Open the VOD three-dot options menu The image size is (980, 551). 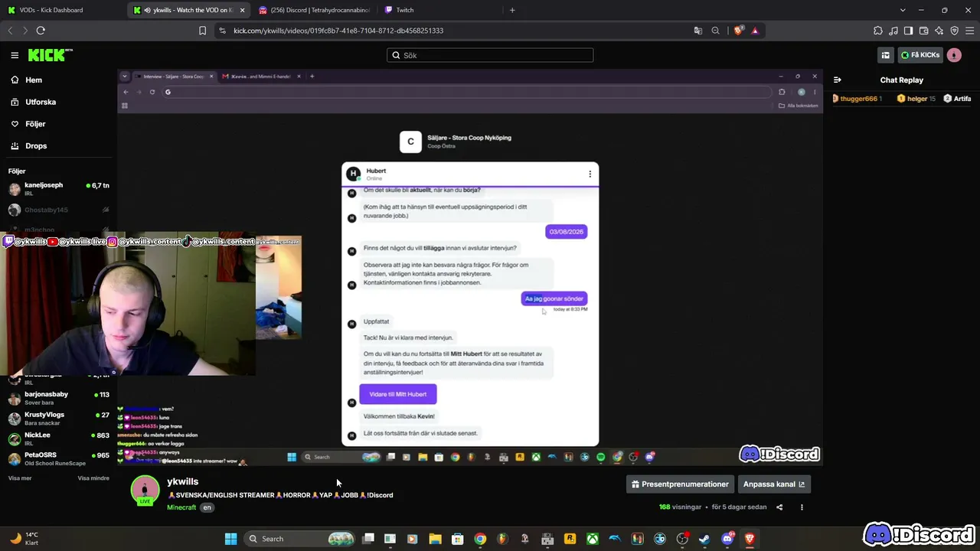tap(802, 507)
